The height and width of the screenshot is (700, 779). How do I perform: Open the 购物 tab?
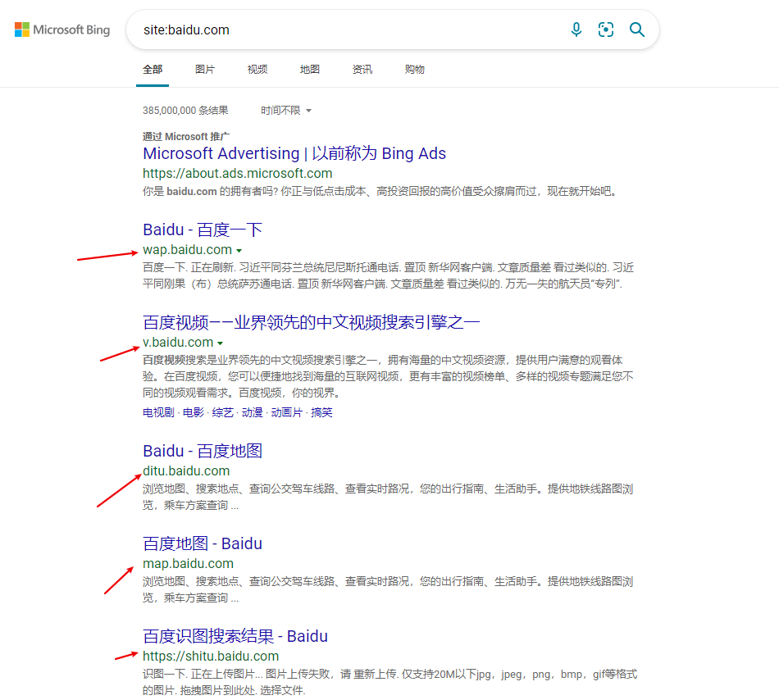point(415,70)
